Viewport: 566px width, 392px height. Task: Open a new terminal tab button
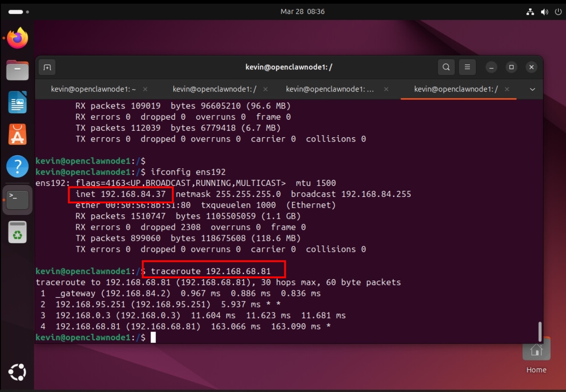click(x=47, y=67)
